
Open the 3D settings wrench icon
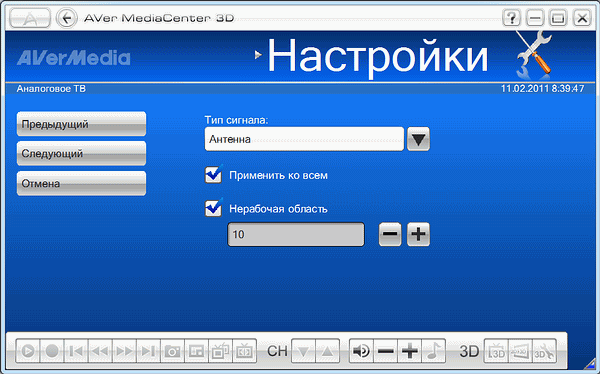pos(545,351)
